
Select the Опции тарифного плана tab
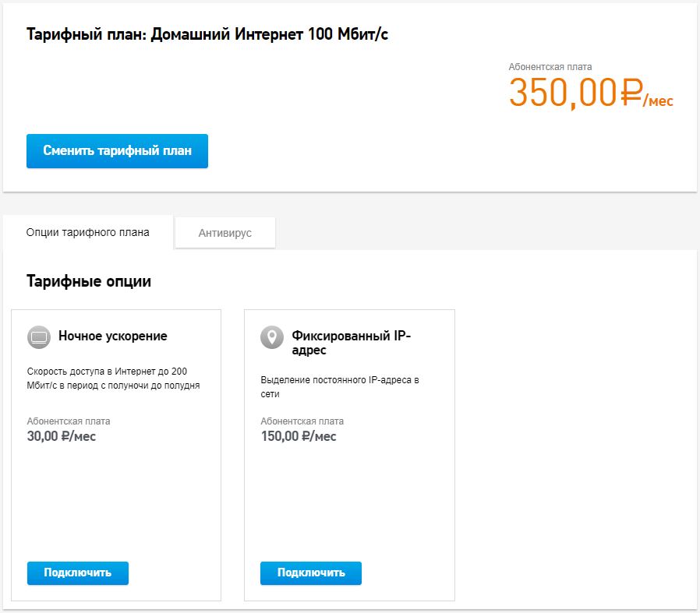(x=87, y=232)
